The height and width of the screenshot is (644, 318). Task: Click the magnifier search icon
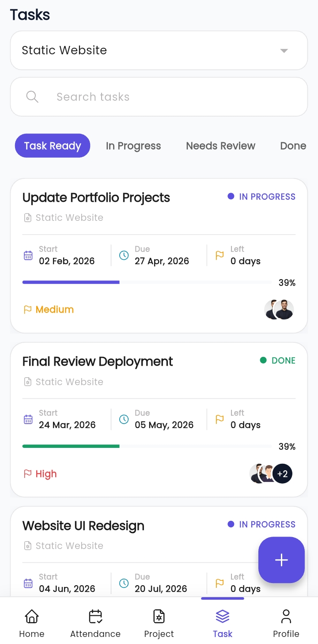pyautogui.click(x=32, y=97)
